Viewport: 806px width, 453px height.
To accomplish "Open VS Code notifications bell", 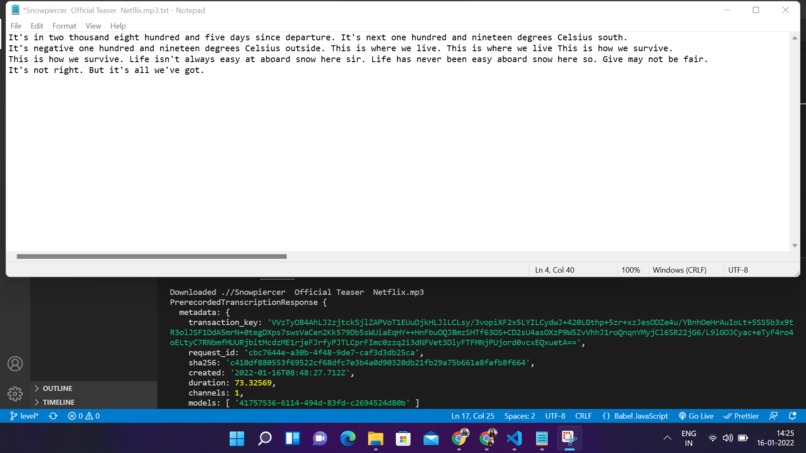I will point(793,416).
